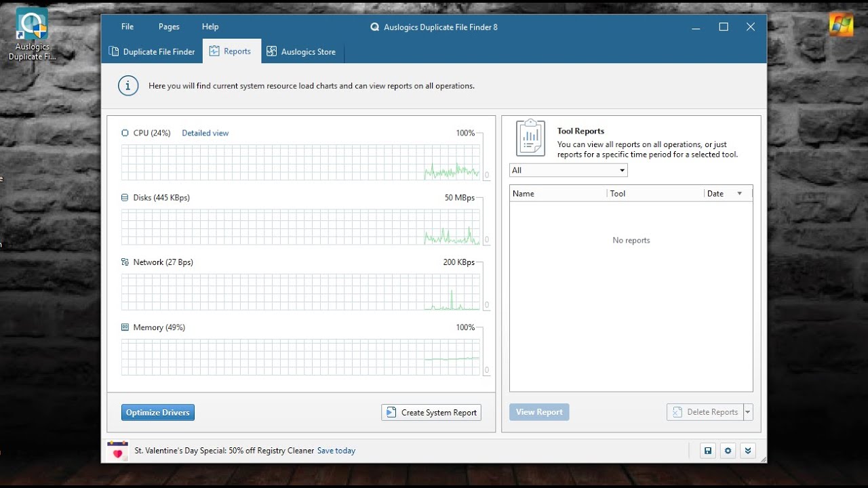This screenshot has width=868, height=488.
Task: Open the Auslogics Duplicate File Finder desktop shortcut
Action: (32, 34)
